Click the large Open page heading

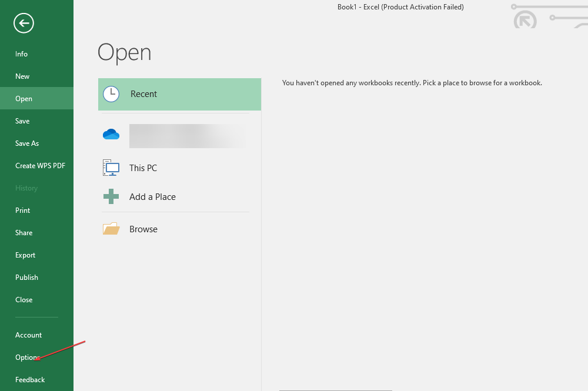tap(125, 52)
